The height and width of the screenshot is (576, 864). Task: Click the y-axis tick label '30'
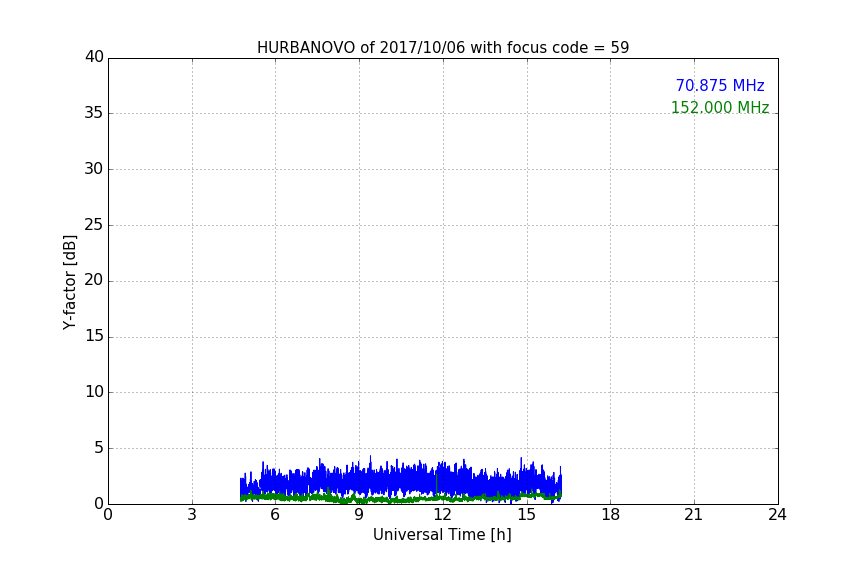point(94,169)
